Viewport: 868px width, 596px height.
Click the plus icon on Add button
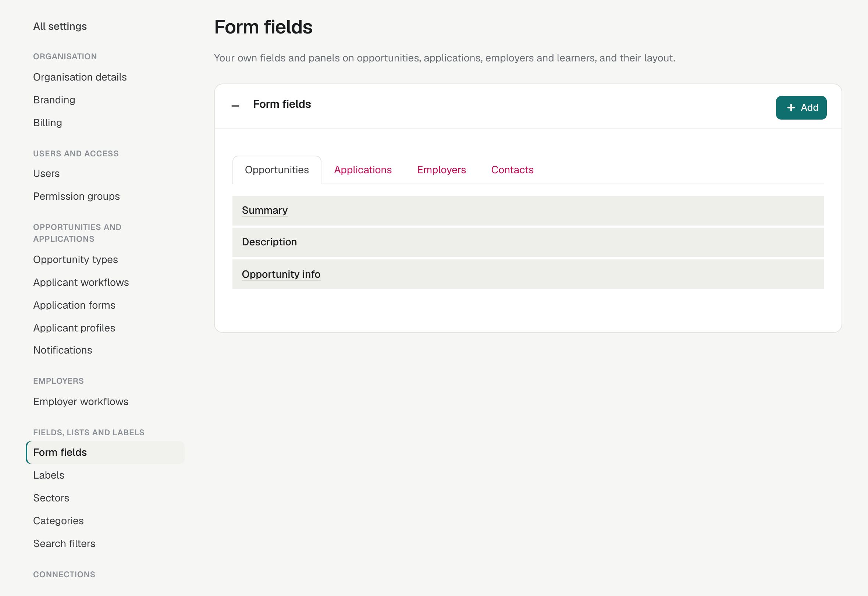pos(791,108)
